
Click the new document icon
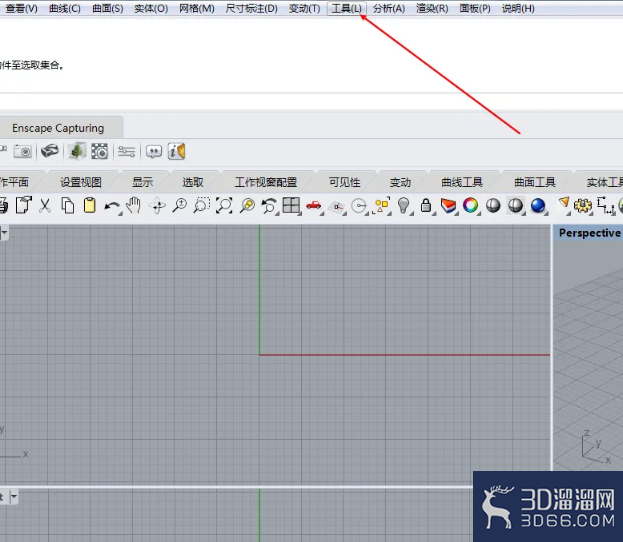pyautogui.click(x=23, y=205)
